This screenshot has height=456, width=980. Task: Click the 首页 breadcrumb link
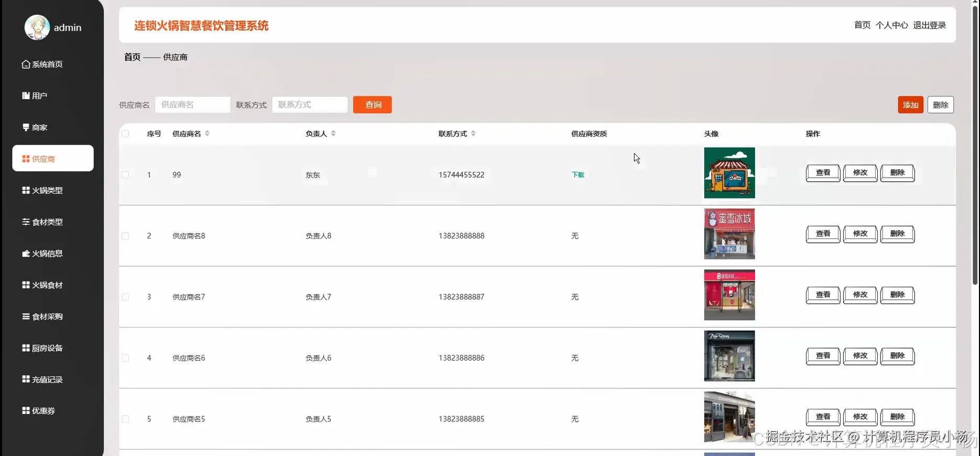pos(132,57)
